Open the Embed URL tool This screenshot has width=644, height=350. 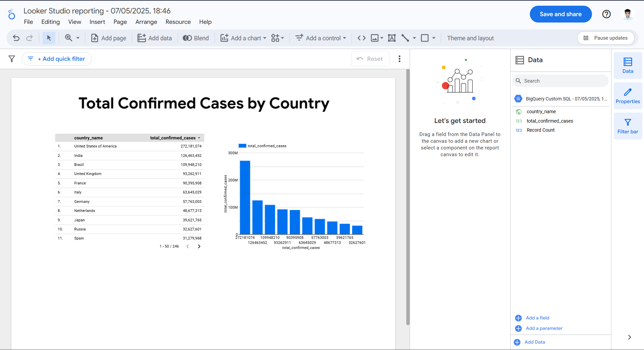click(x=361, y=38)
